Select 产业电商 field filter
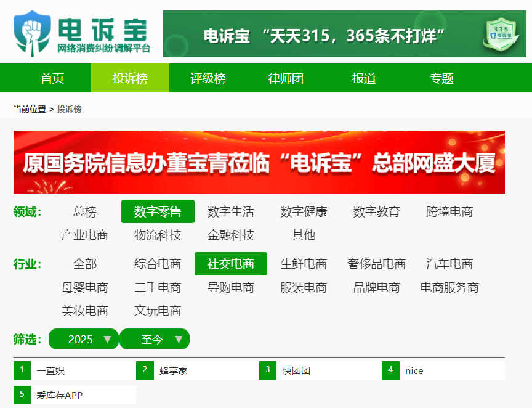The width and height of the screenshot is (532, 408). [x=85, y=235]
